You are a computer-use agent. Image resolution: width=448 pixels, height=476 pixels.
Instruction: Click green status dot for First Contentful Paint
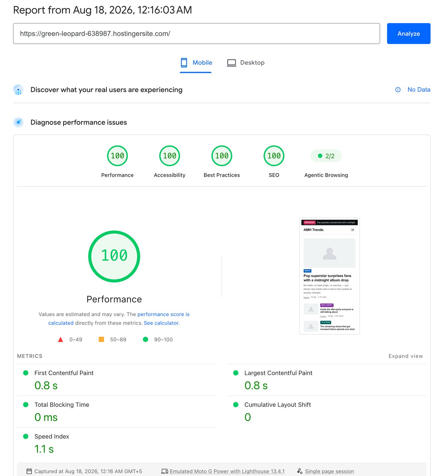tap(26, 373)
